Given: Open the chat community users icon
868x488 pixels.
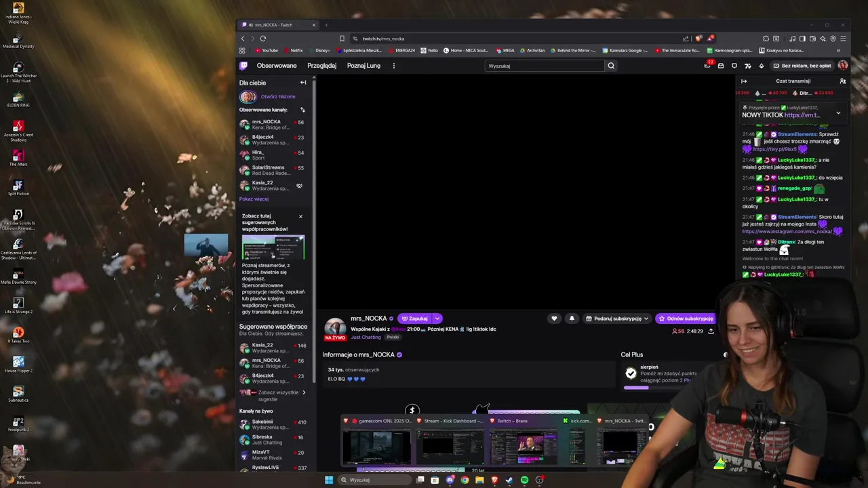Looking at the screenshot, I should click(x=843, y=81).
